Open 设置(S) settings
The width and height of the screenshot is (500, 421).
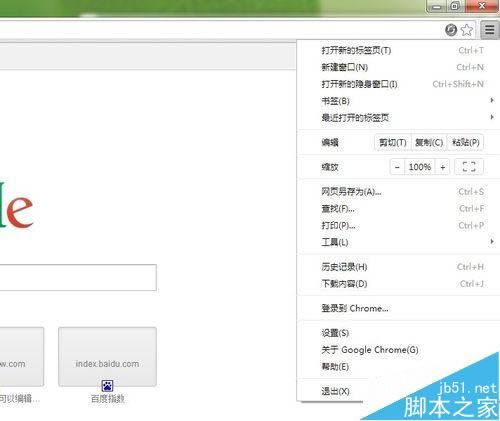(x=398, y=333)
